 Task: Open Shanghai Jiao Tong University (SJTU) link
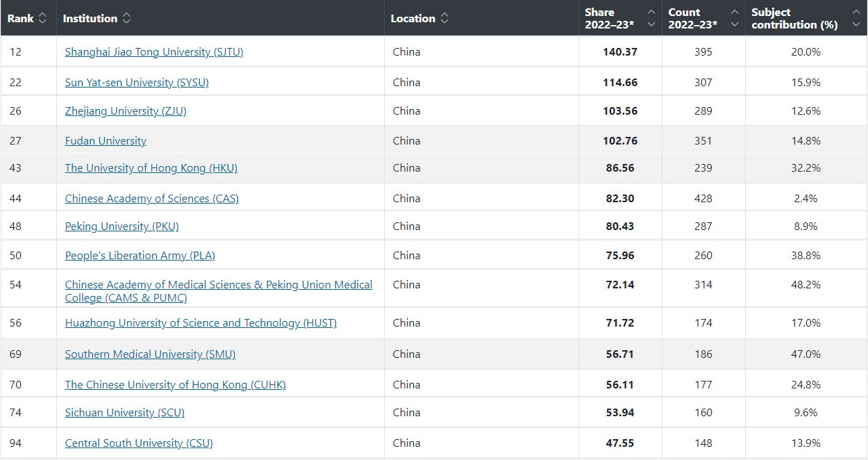click(153, 52)
